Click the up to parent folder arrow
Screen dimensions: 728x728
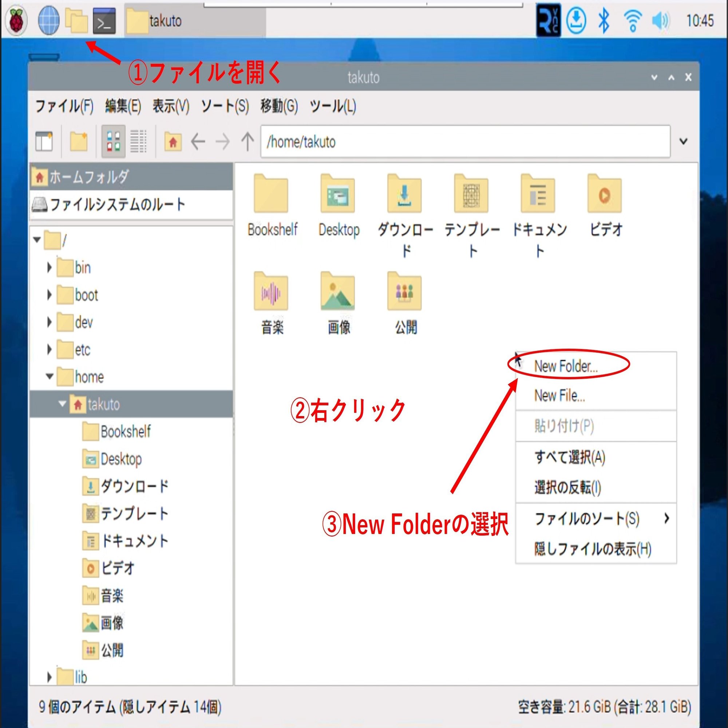(248, 142)
